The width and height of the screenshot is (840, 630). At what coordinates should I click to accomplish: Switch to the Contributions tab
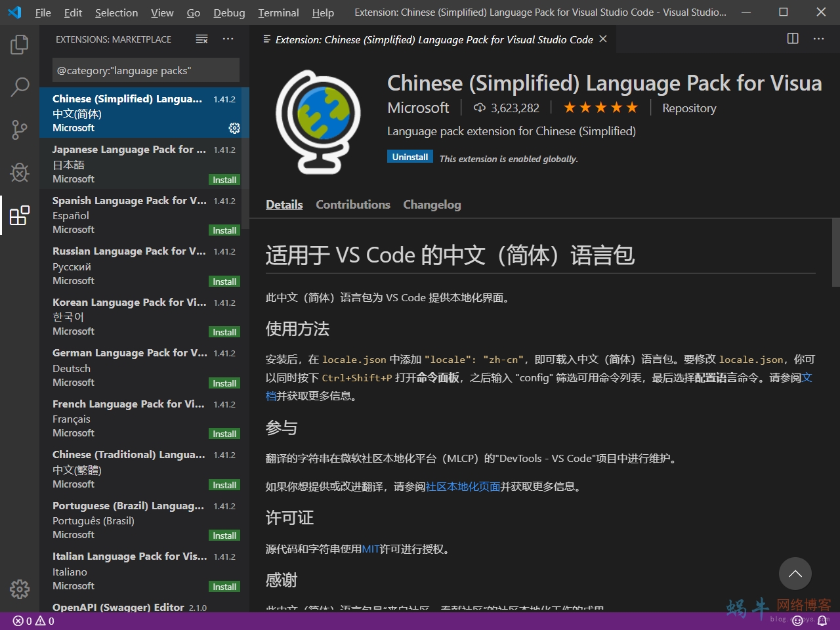pyautogui.click(x=353, y=205)
